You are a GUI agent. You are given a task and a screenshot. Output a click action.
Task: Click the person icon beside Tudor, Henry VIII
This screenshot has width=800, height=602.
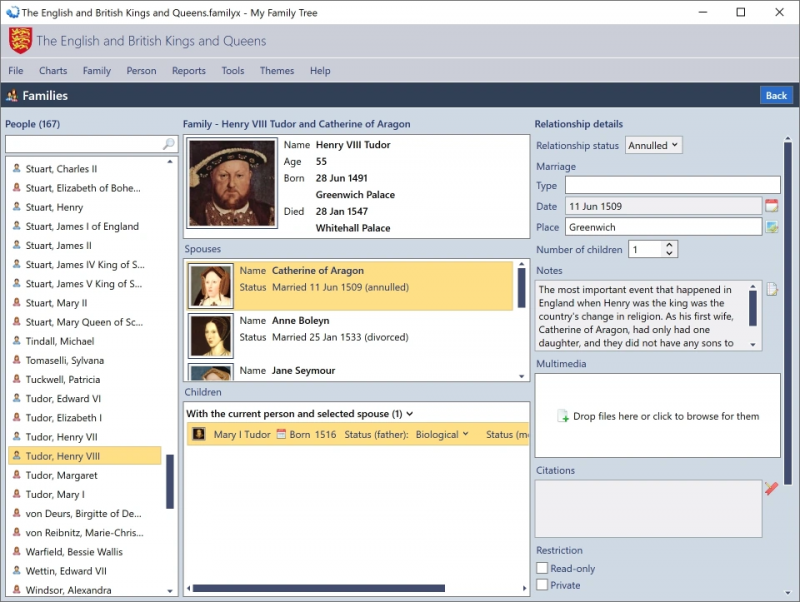pos(17,456)
